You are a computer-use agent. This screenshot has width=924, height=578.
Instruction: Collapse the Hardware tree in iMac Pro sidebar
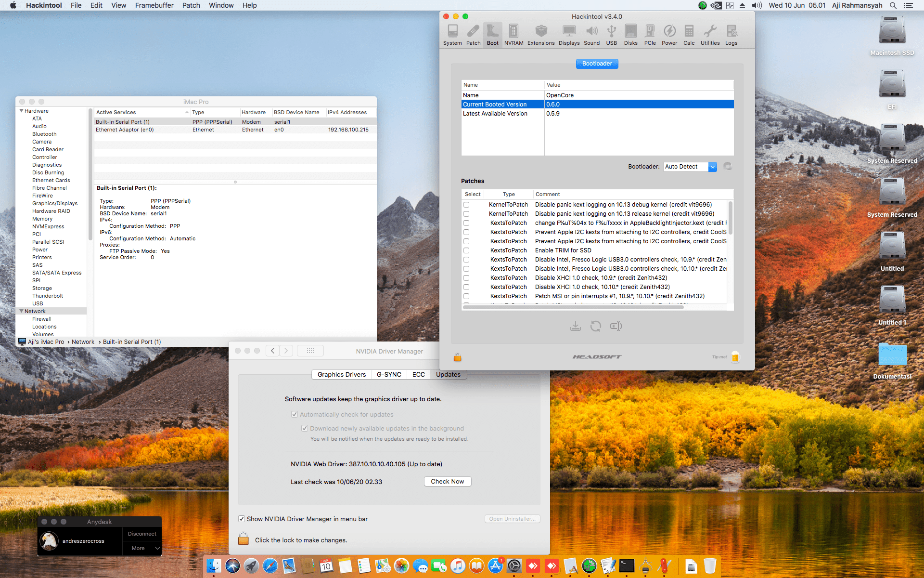tap(22, 111)
